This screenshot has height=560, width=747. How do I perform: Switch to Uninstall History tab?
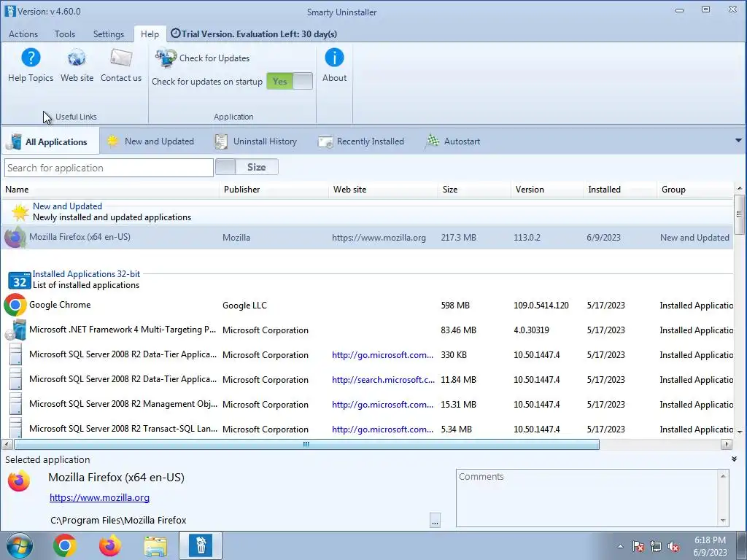tap(256, 141)
